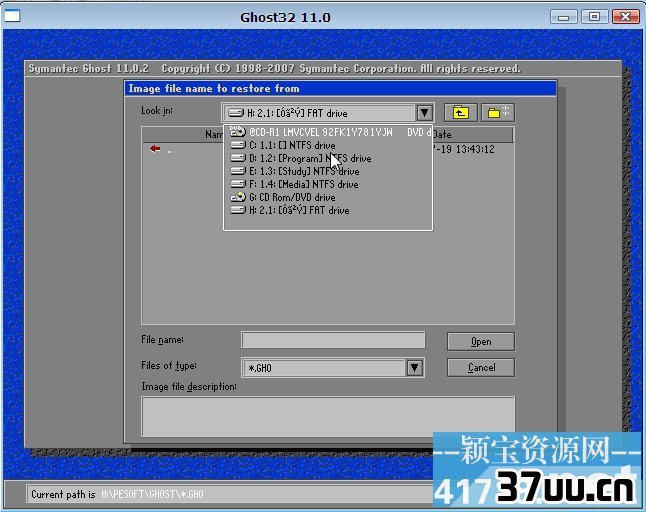646x512 pixels.
Task: Click the Current path H:\PESOFT\GHOST\*.GHO text
Action: pyautogui.click(x=152, y=494)
